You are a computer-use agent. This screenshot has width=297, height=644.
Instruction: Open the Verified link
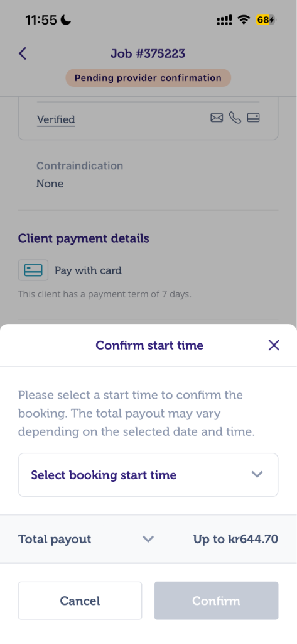56,120
